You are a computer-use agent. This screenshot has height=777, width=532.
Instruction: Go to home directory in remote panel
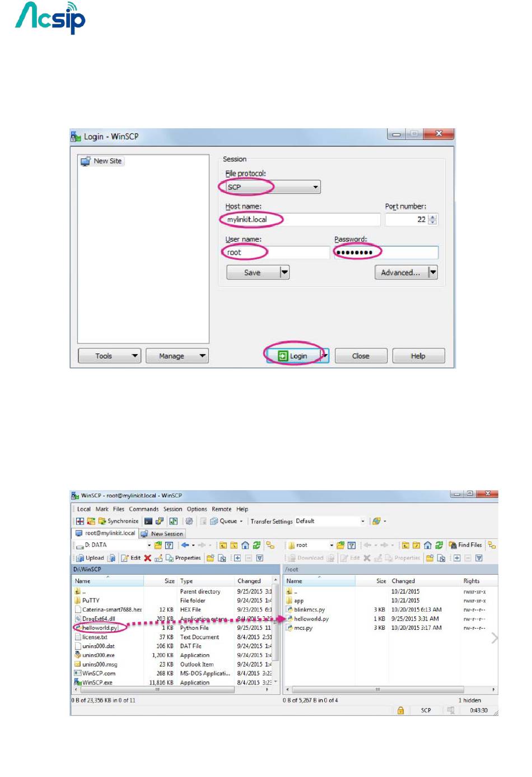(427, 545)
